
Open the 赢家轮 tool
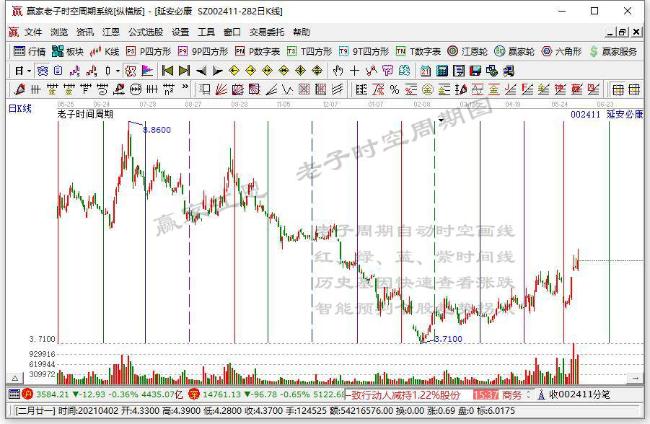[514, 51]
